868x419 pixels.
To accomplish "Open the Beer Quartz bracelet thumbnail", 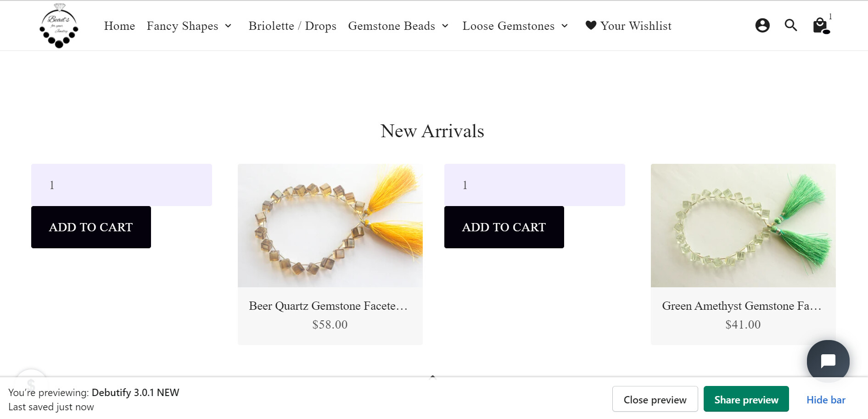I will point(330,225).
